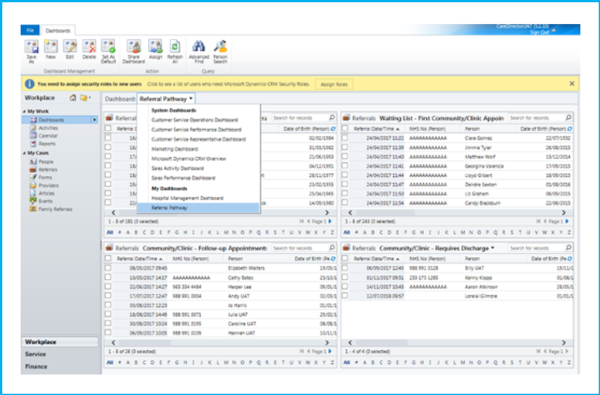Select all rows in Waiting List grid
The height and width of the screenshot is (395, 600).
(x=345, y=129)
